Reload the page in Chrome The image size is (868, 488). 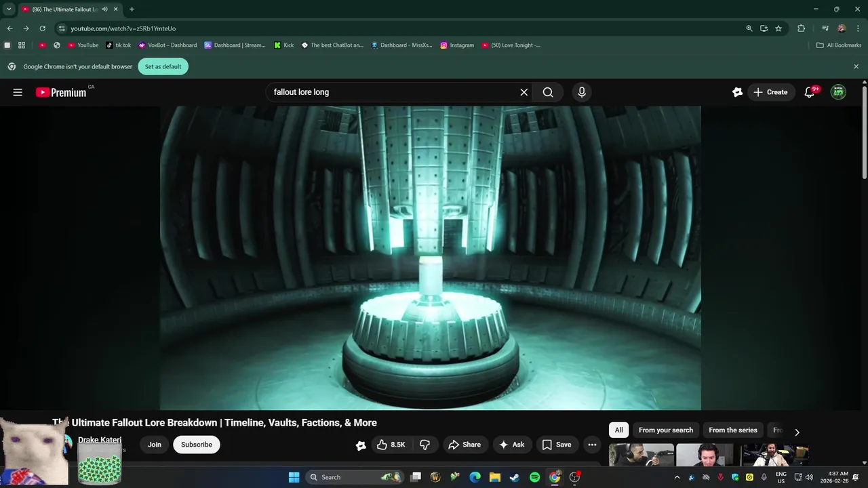click(x=42, y=28)
